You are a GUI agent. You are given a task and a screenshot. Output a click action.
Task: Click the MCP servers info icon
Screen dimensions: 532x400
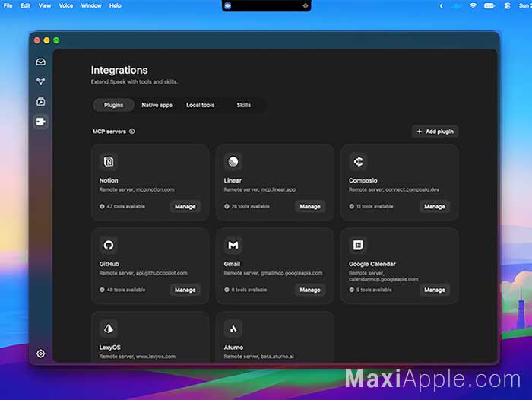tap(132, 131)
